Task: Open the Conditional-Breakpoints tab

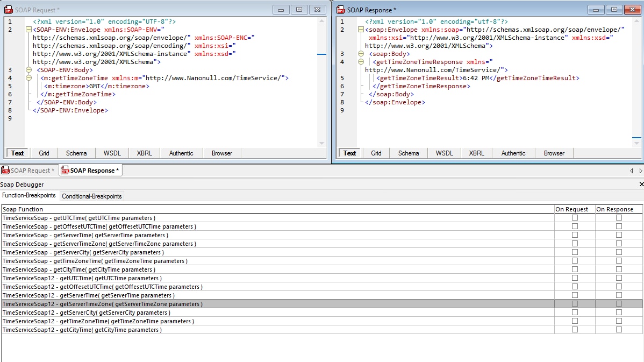Action: coord(91,196)
